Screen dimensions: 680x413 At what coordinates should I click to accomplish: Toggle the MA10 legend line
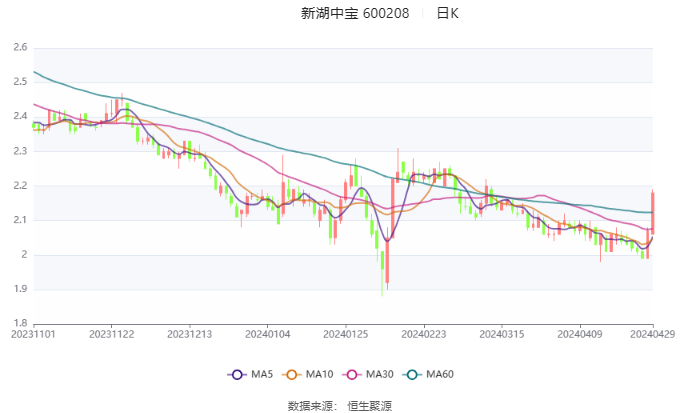308,374
